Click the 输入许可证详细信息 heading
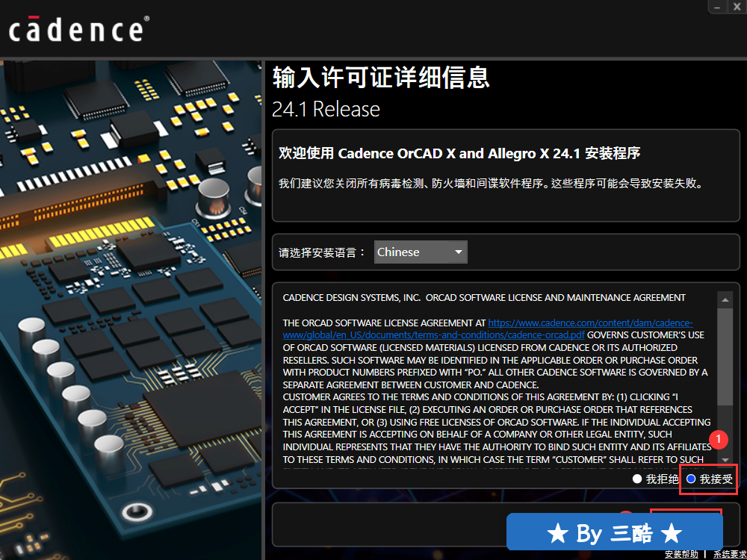 (x=381, y=77)
